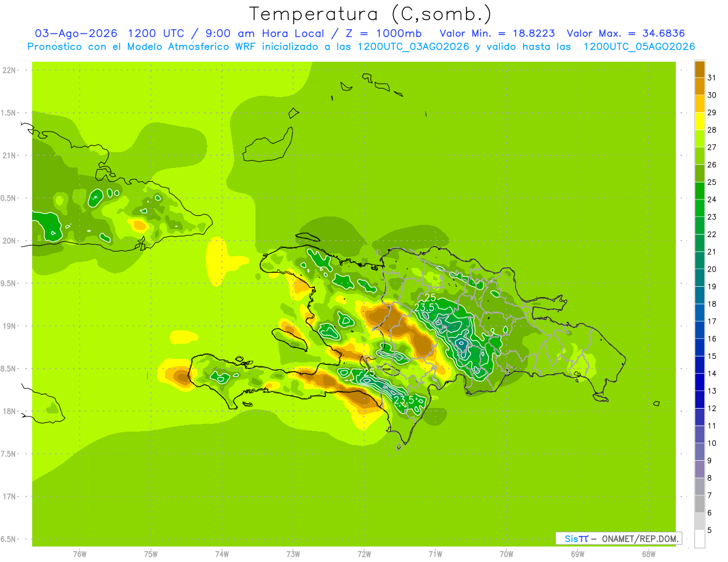Click the '9' value on the color scale
The width and height of the screenshot is (728, 562).
coord(710,461)
